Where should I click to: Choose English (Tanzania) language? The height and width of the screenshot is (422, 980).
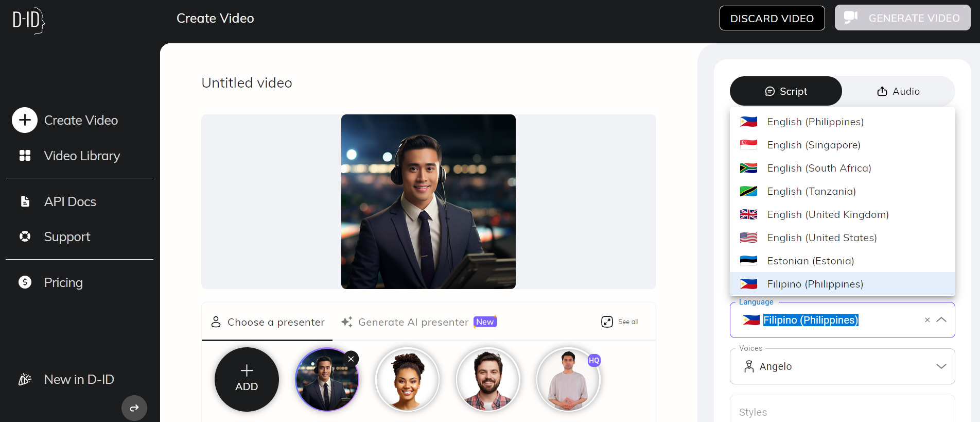(x=843, y=191)
